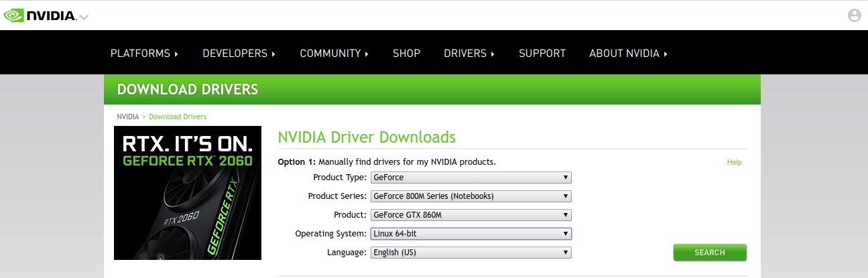This screenshot has width=868, height=278.
Task: Open the GeForce RTX 2060 banner ad
Action: click(x=188, y=193)
